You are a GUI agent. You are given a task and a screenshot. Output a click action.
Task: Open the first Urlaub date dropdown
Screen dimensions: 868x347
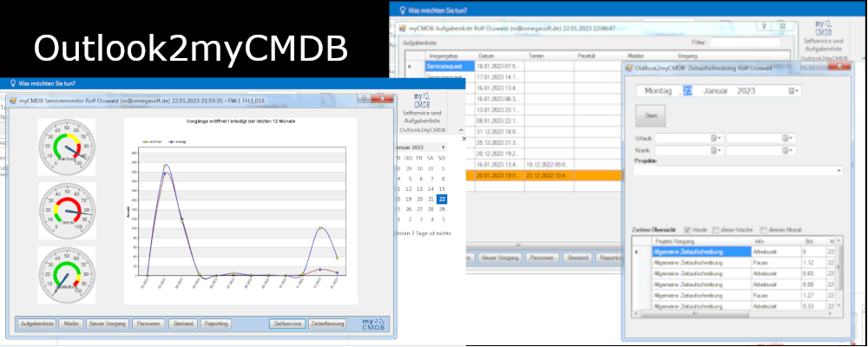pyautogui.click(x=716, y=138)
